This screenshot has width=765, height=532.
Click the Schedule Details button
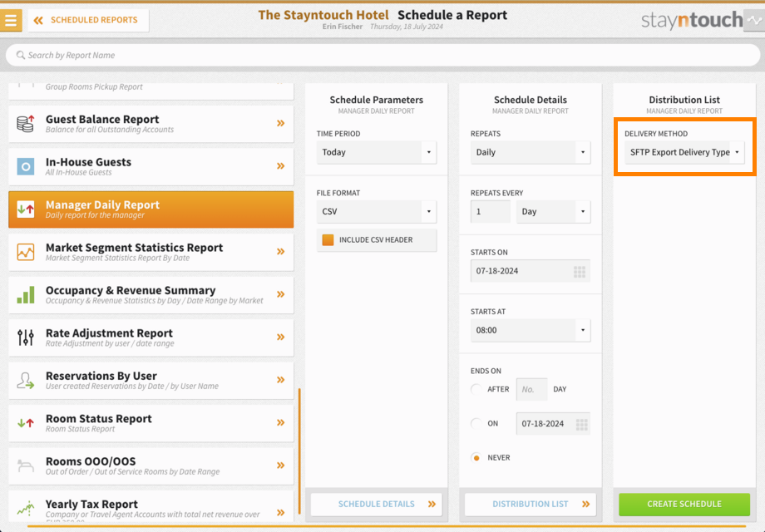(377, 505)
